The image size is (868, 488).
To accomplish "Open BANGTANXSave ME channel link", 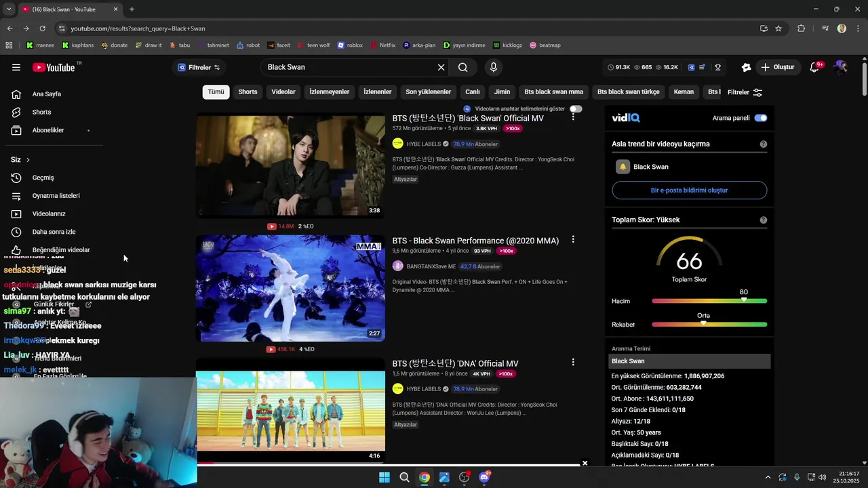I will 431,266.
